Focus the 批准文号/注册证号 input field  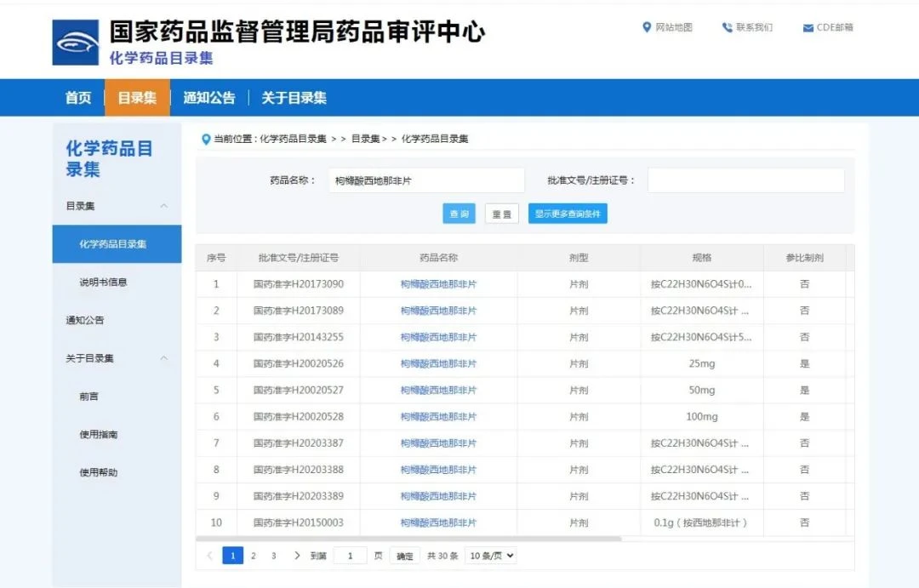[x=745, y=180]
